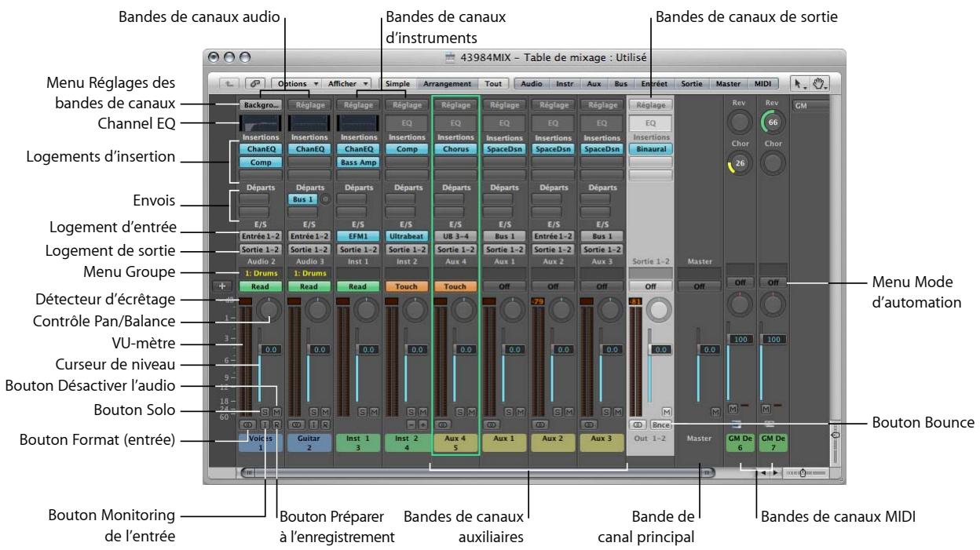Mute the Master channel strip

715,411
